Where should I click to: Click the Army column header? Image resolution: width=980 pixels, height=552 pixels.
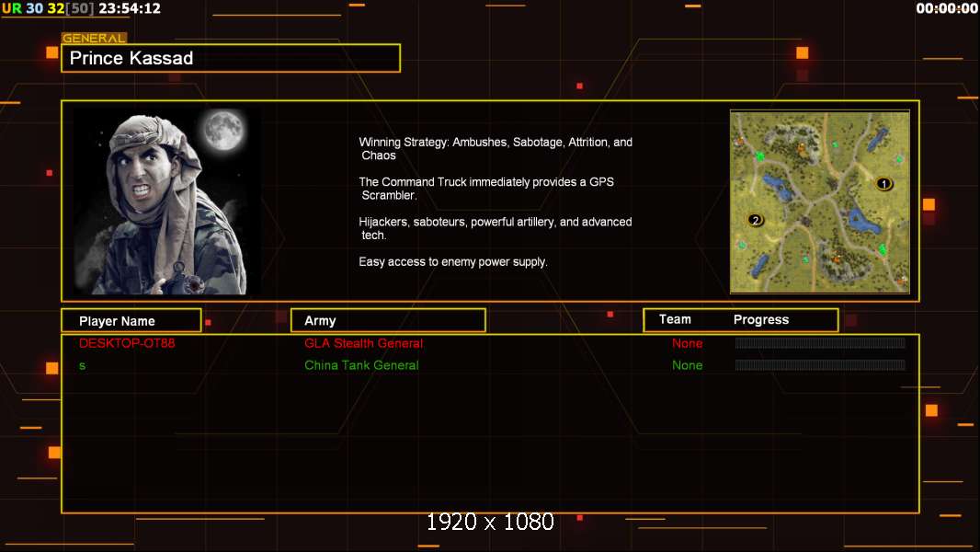(x=388, y=320)
